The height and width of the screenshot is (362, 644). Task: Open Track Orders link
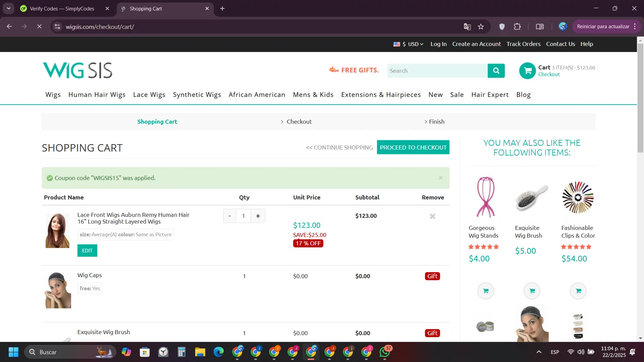click(523, 44)
